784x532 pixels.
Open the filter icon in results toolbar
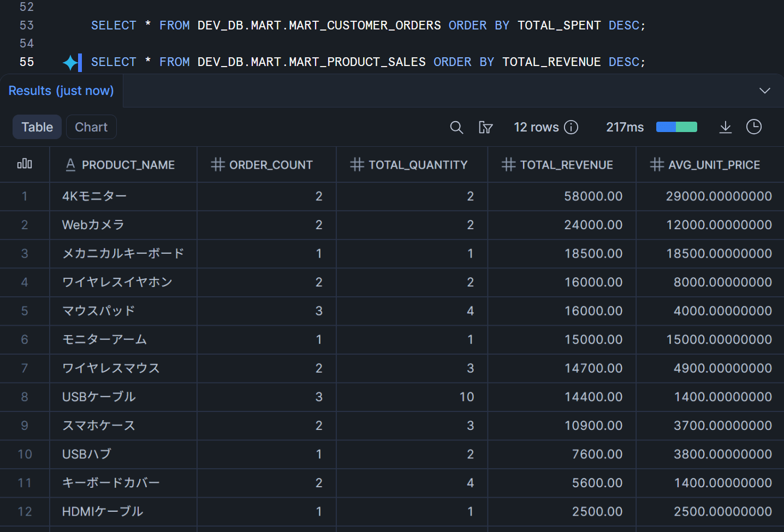(x=485, y=127)
